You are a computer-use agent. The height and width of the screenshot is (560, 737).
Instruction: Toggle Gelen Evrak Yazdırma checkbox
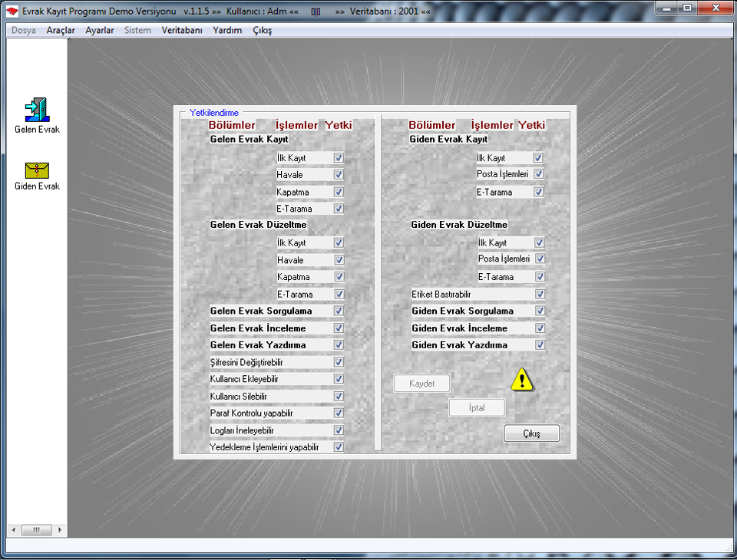tap(339, 345)
